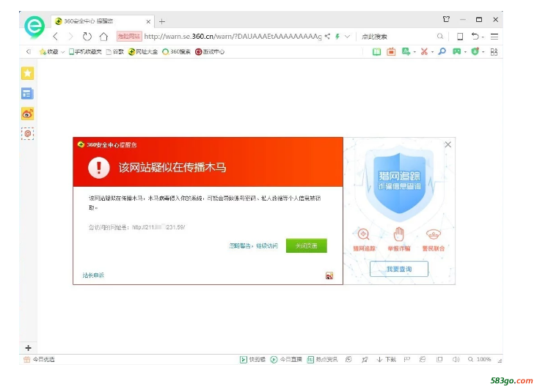Click the orange TV icon in toolbar
The width and height of the screenshot is (537, 392).
[x=391, y=51]
